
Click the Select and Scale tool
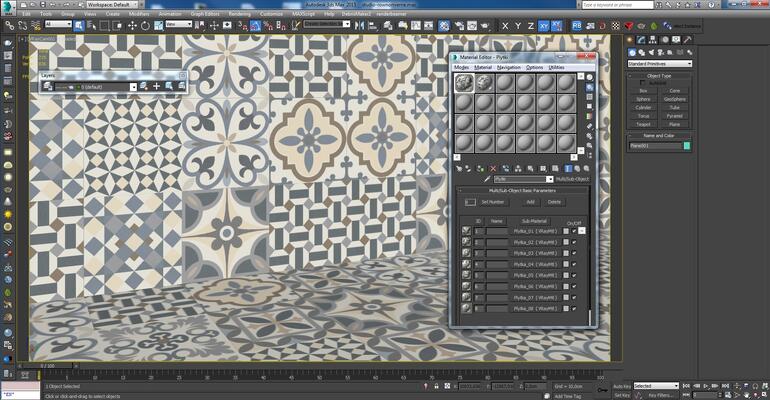(159, 26)
